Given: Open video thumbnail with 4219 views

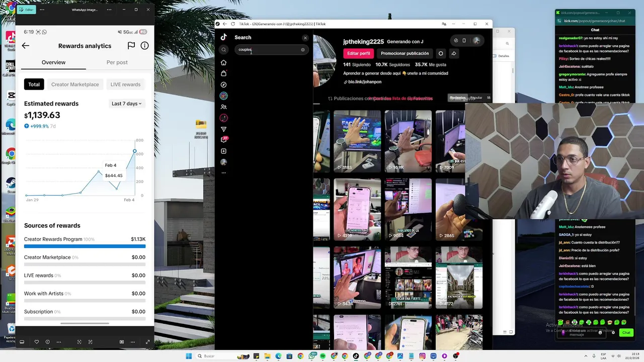Looking at the screenshot, I should pos(357,209).
